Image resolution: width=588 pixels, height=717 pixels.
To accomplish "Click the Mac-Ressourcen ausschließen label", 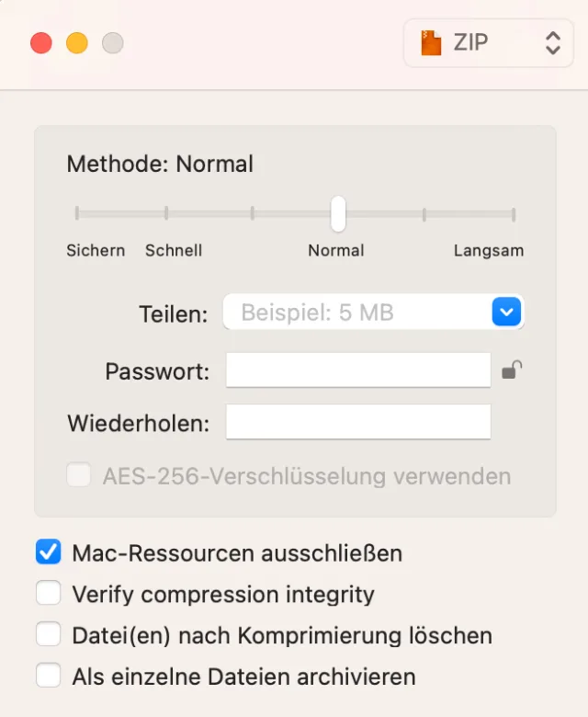I will (237, 553).
